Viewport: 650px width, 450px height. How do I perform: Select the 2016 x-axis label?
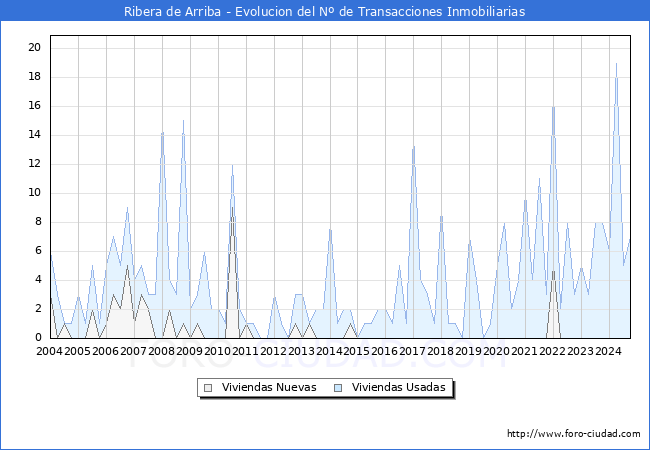point(384,351)
